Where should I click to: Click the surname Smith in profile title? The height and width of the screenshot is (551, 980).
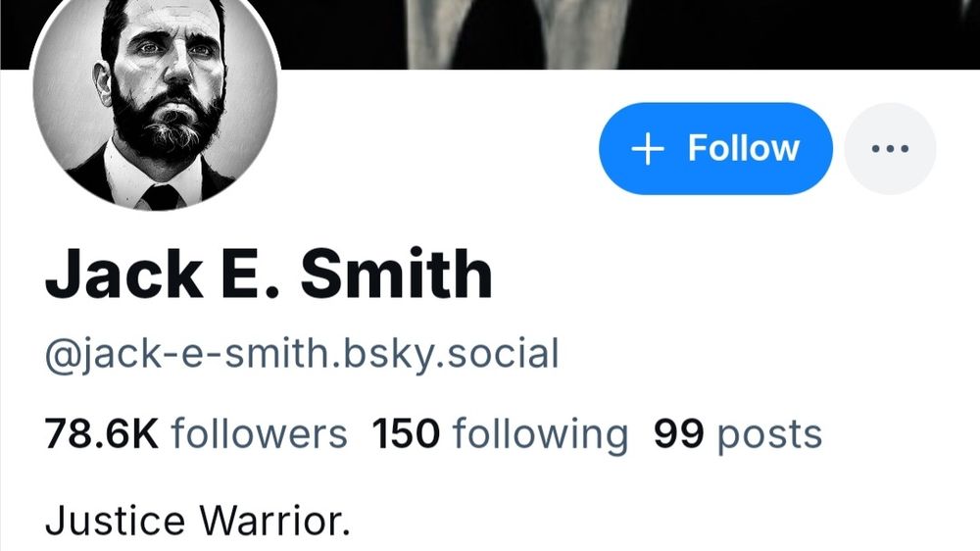[x=397, y=274]
